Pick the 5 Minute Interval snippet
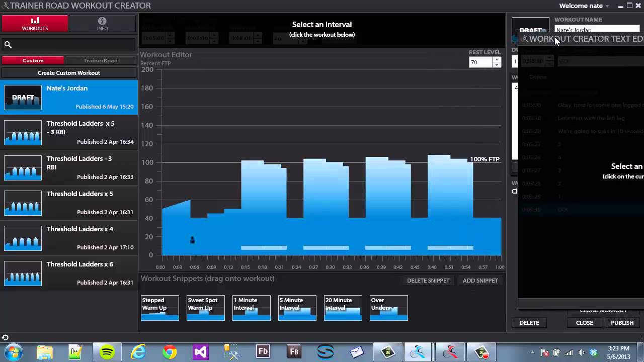Viewport: 644px width, 362px height. pyautogui.click(x=297, y=308)
